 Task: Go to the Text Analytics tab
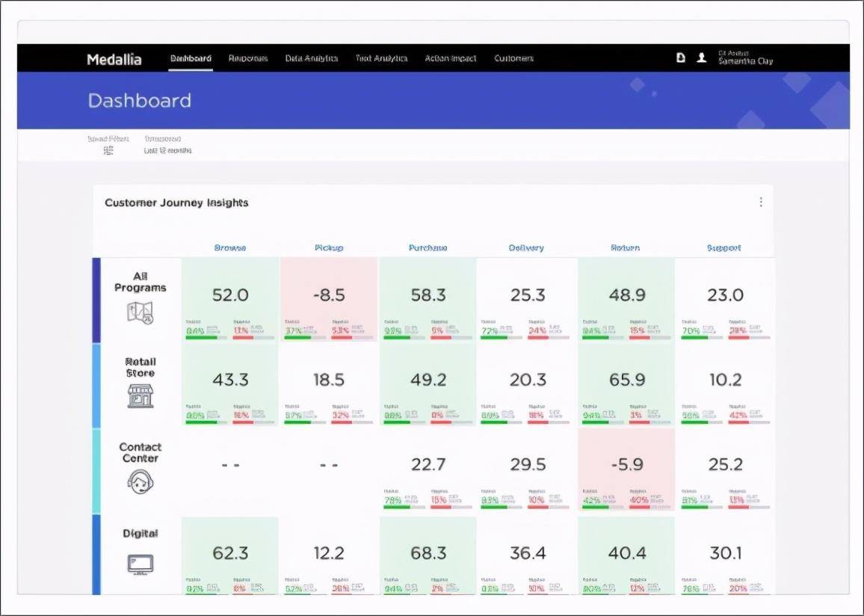click(381, 58)
